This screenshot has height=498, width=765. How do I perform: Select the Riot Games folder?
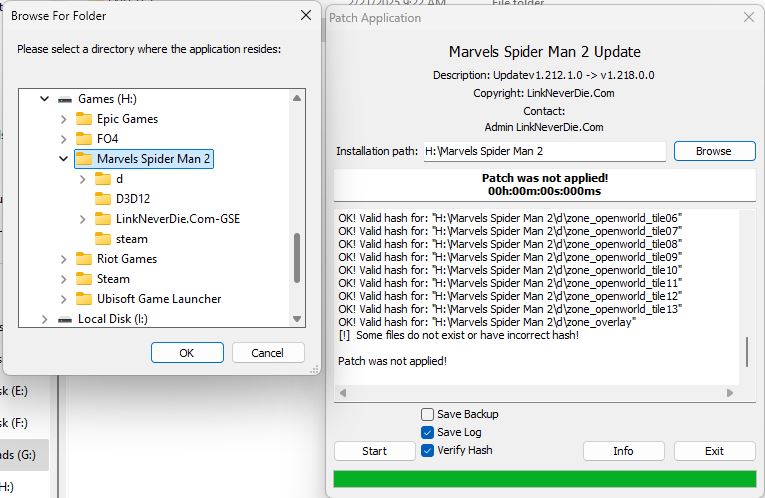[126, 259]
